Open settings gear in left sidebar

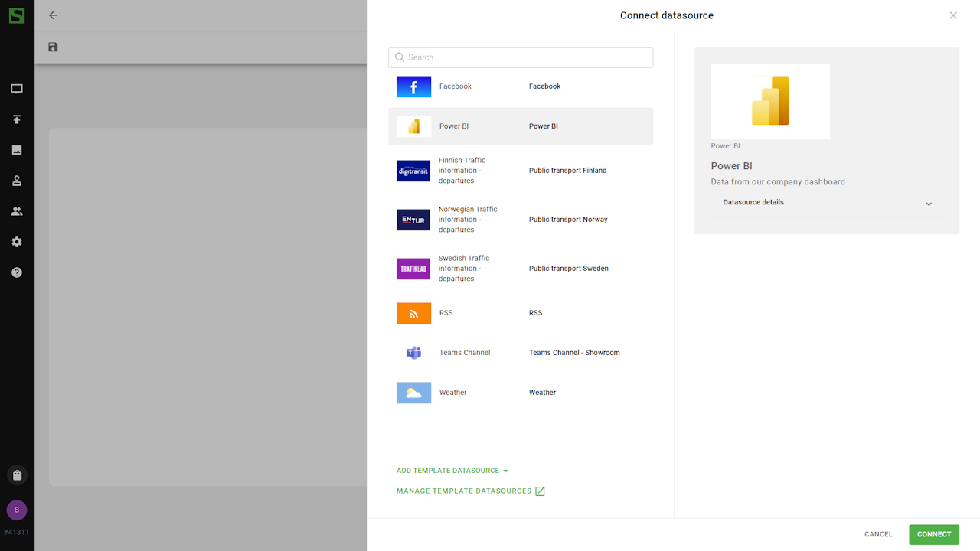(x=17, y=242)
